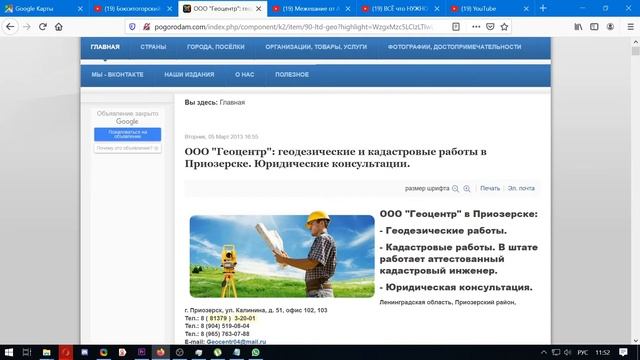Show sidebars icon in toolbar
This screenshot has height=360, width=640.
(594, 27)
